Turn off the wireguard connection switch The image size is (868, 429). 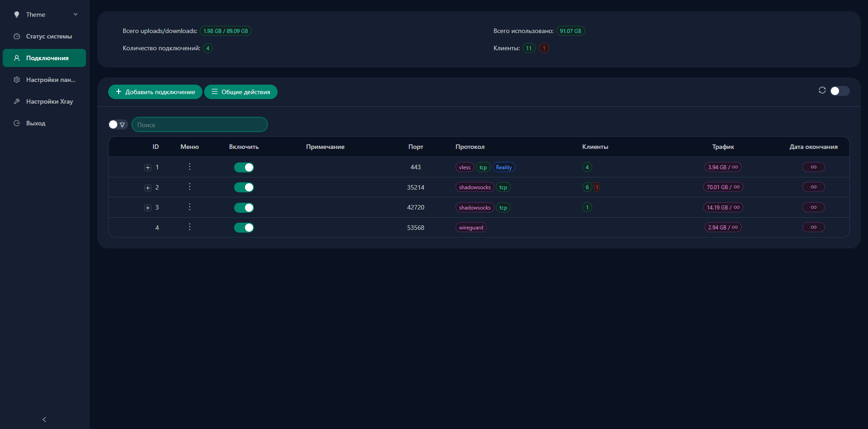pyautogui.click(x=244, y=228)
